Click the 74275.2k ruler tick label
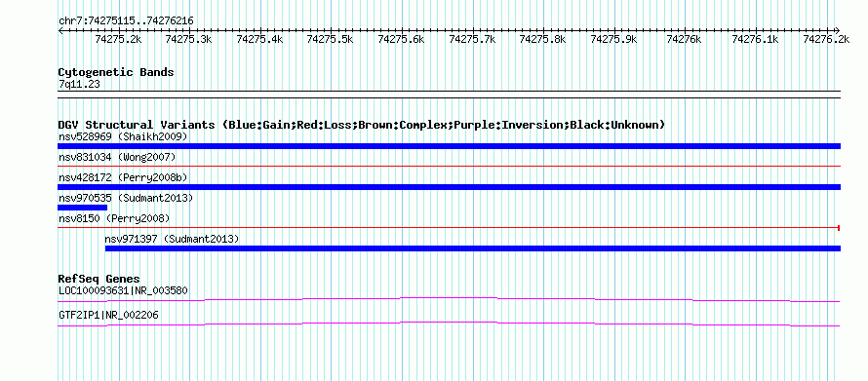Image resolution: width=868 pixels, height=381 pixels. click(x=118, y=40)
